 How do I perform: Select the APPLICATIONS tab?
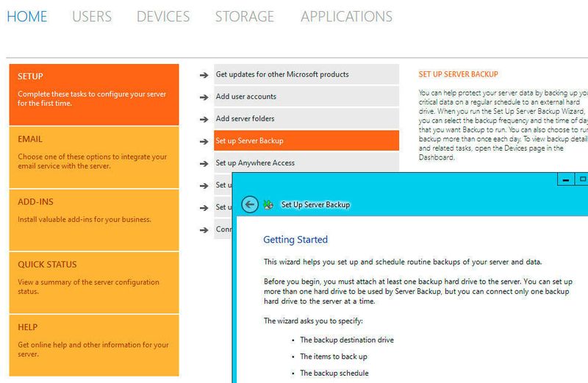click(346, 16)
